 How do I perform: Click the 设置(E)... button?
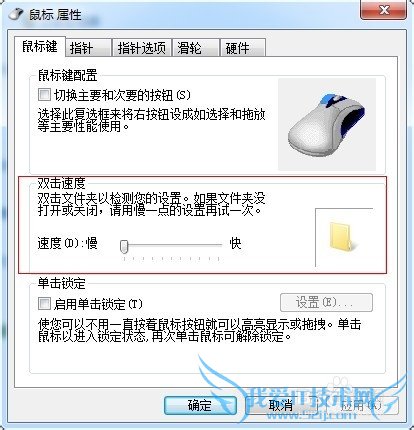(x=326, y=302)
